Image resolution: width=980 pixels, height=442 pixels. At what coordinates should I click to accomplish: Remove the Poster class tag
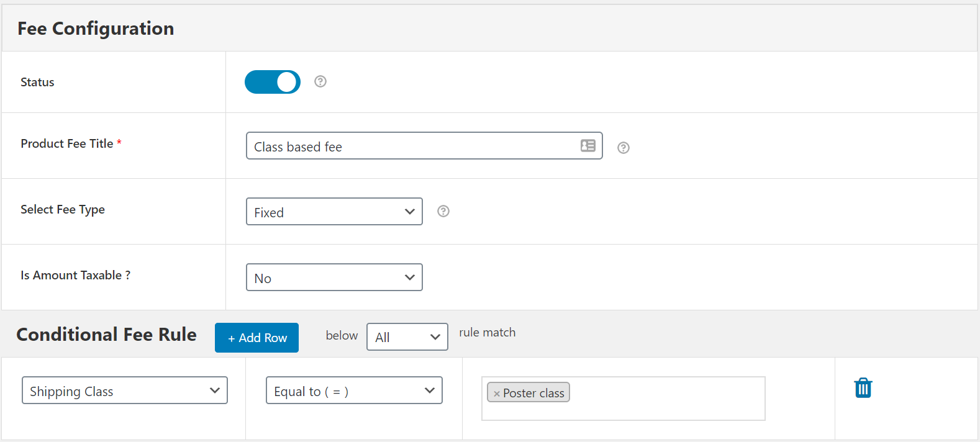pos(496,394)
